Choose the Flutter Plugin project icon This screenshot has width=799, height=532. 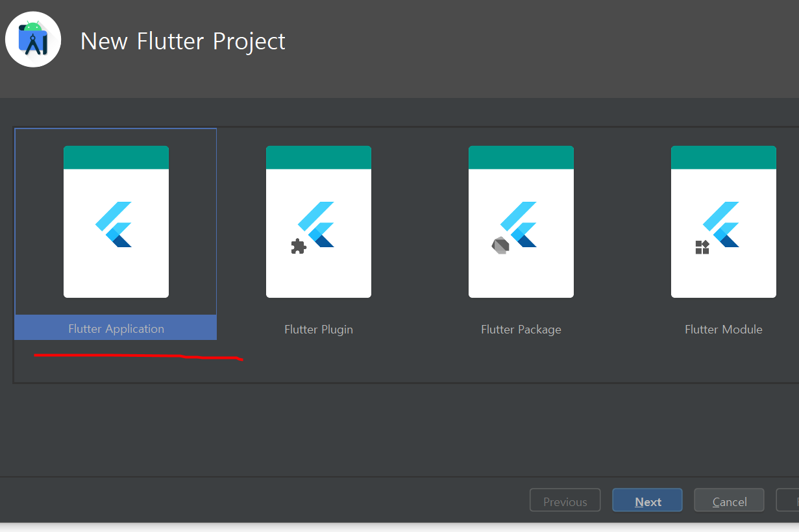(319, 222)
